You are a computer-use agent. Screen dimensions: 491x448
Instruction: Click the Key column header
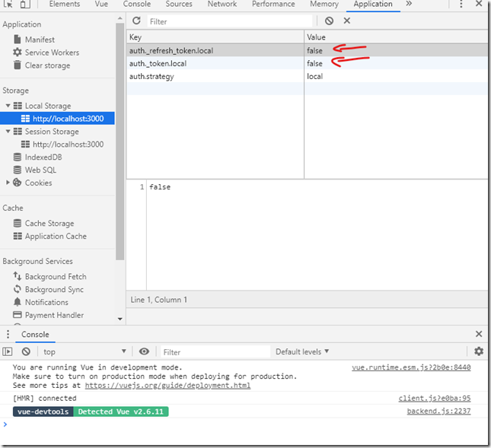215,37
